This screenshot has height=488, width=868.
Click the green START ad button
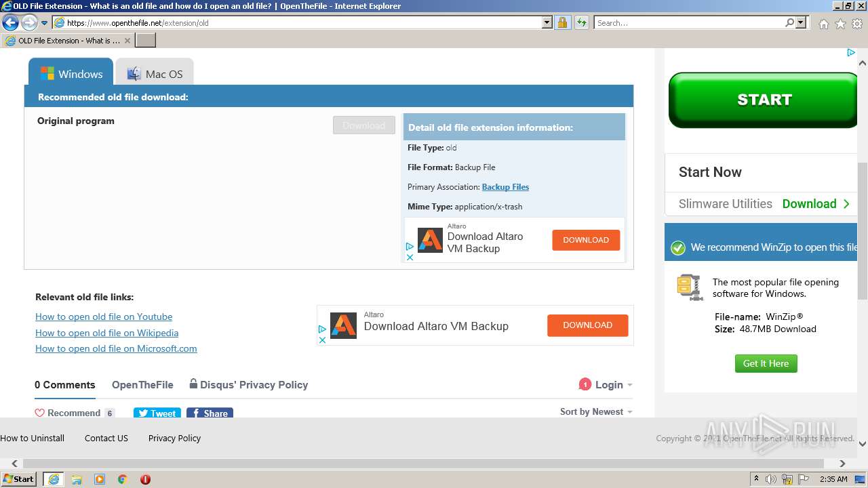(x=764, y=100)
